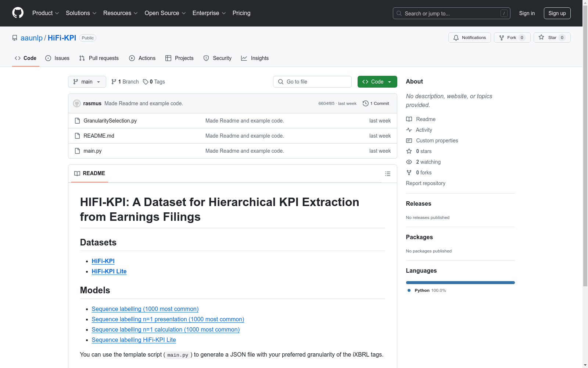Open the Pricing page

tap(241, 13)
